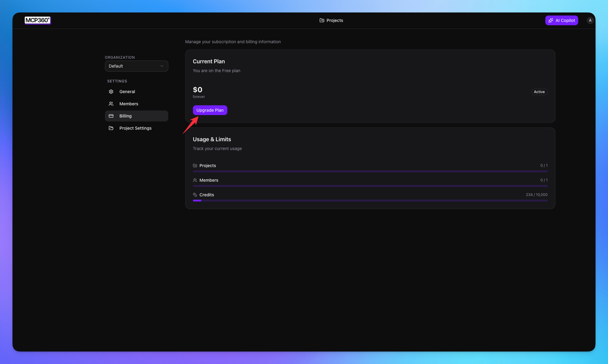The image size is (608, 364).
Task: Click the Projects link in top bar
Action: point(334,20)
